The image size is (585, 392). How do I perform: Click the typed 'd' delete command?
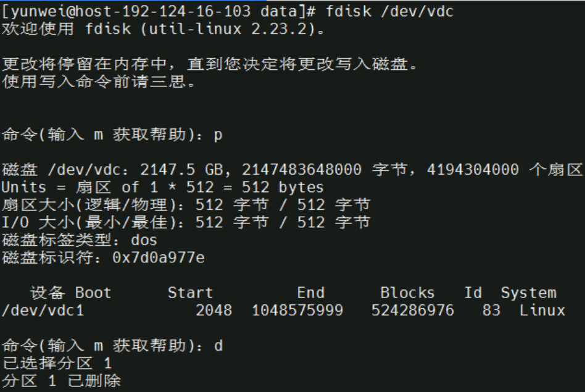(x=217, y=346)
